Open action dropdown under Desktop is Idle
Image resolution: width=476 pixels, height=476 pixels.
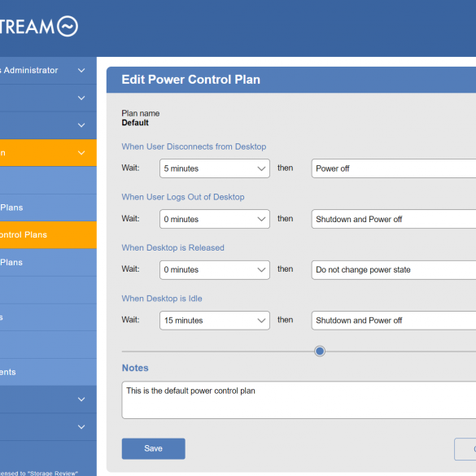(394, 321)
